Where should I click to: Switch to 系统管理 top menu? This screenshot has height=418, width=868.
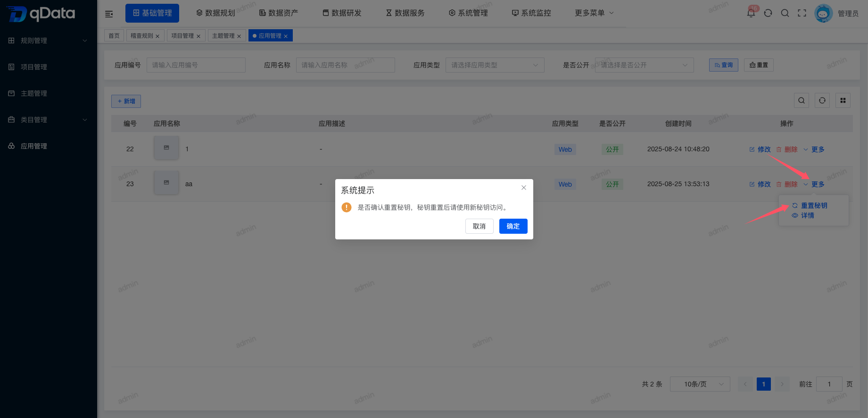(468, 13)
